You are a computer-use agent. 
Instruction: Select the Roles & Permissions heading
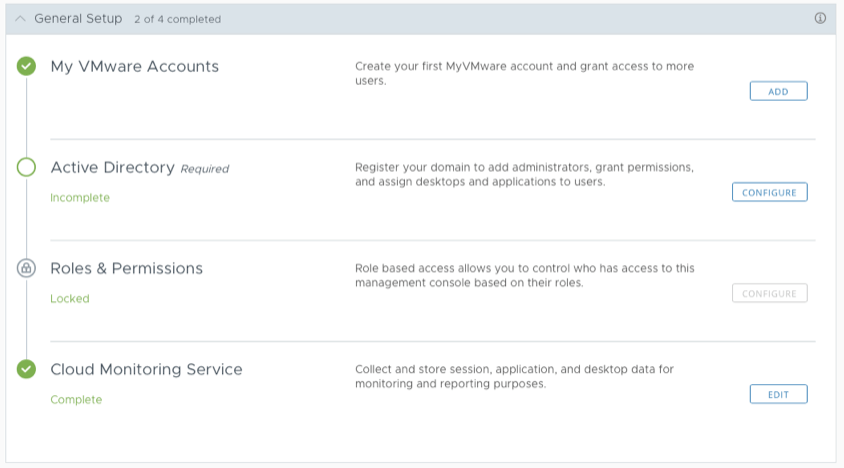tap(126, 269)
